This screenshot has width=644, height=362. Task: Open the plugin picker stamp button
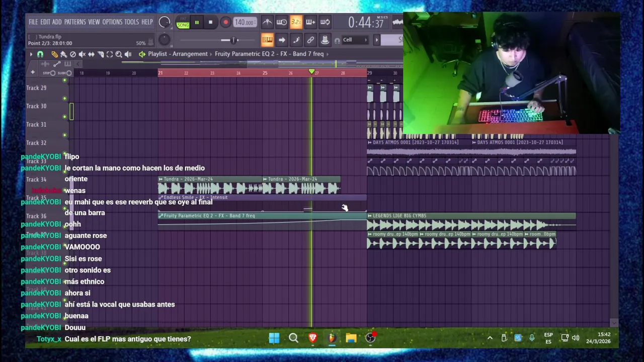[x=325, y=40]
